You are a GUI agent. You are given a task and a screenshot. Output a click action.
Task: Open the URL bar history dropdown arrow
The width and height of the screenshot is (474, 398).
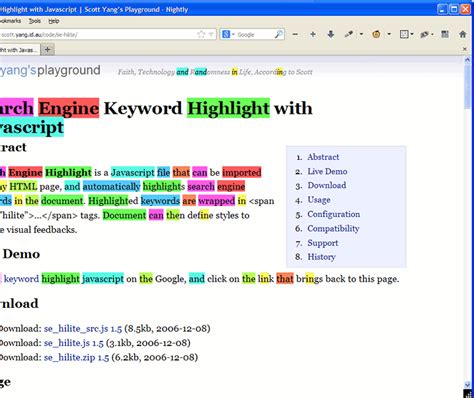coord(211,34)
